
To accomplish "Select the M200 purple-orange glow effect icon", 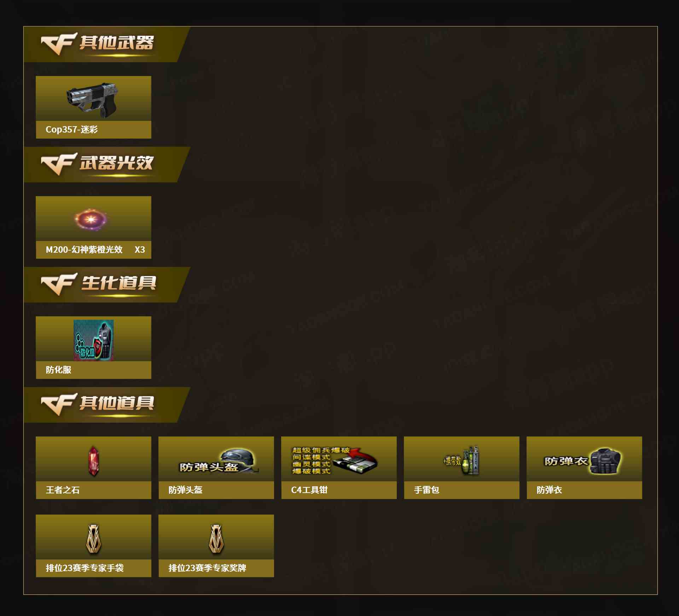I will click(91, 219).
